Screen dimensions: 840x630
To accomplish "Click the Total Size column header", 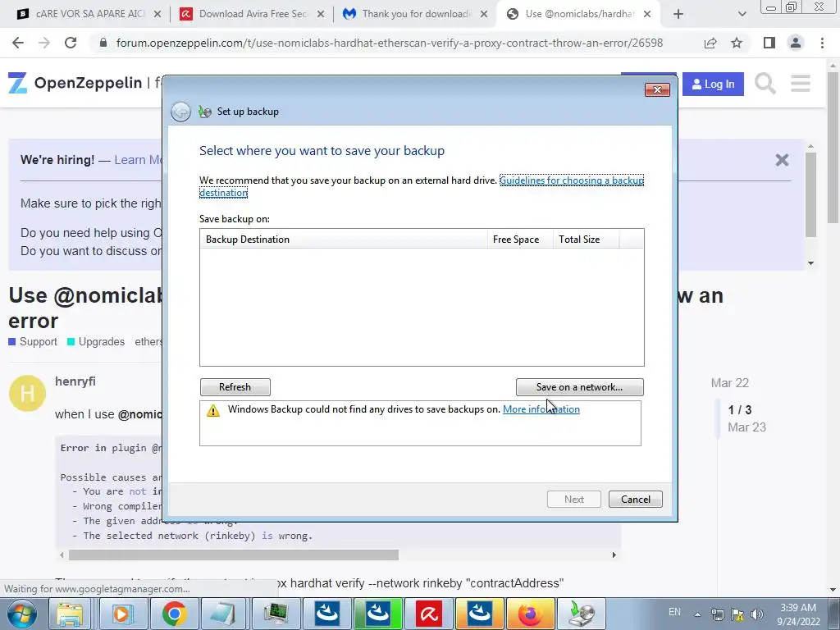I will [x=586, y=240].
